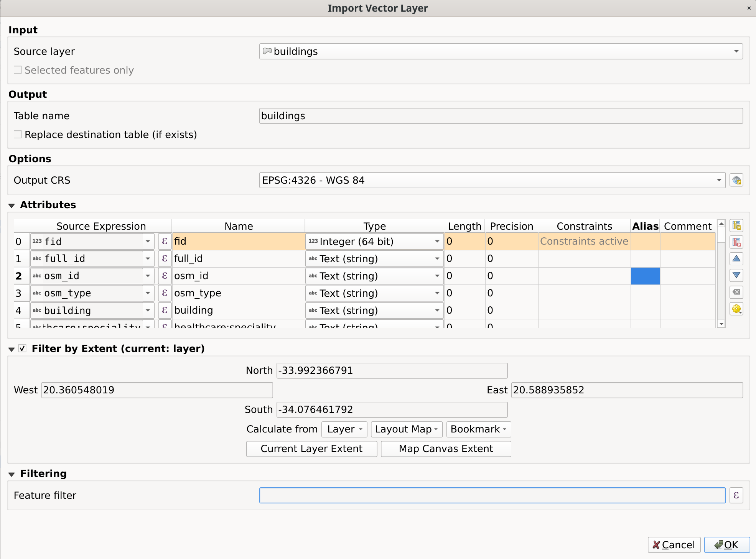Click the add new field icon
Viewport: 756px width, 559px height.
pos(736,226)
